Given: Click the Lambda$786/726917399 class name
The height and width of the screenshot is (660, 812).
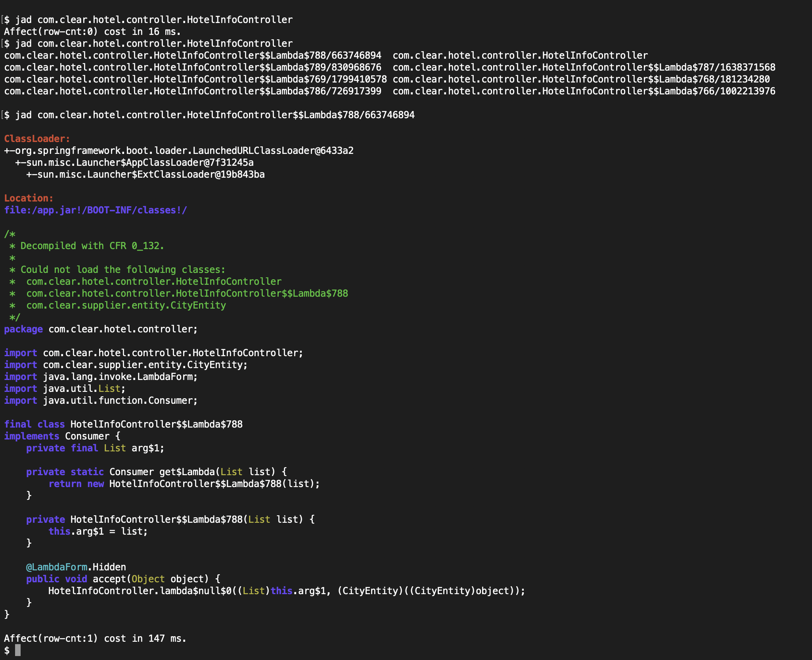Looking at the screenshot, I should tap(193, 91).
